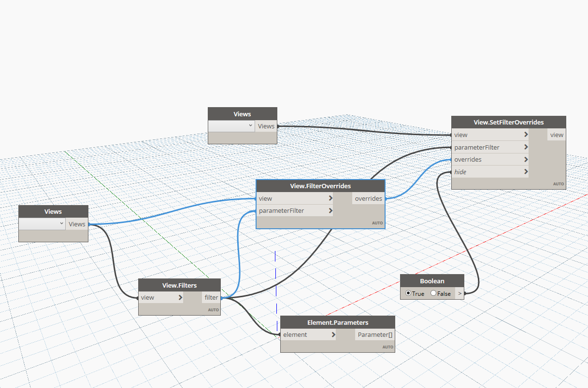Click the filter output port on View.Filters

click(211, 298)
